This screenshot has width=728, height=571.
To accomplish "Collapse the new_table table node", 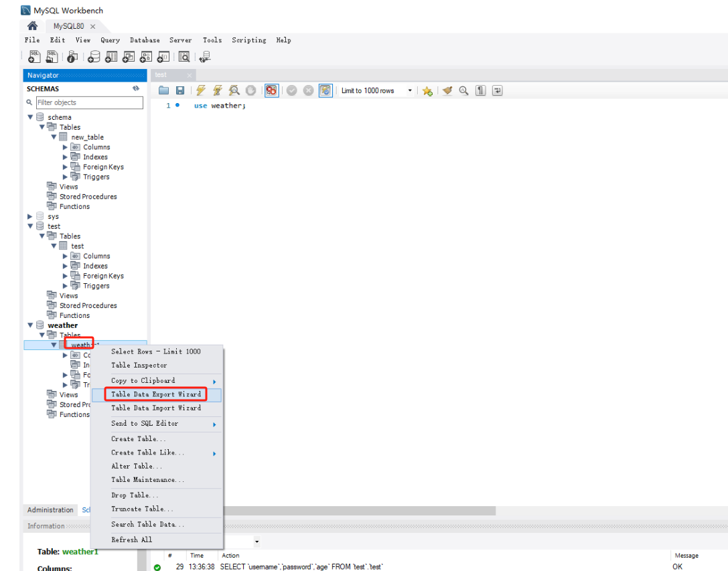I will point(54,137).
